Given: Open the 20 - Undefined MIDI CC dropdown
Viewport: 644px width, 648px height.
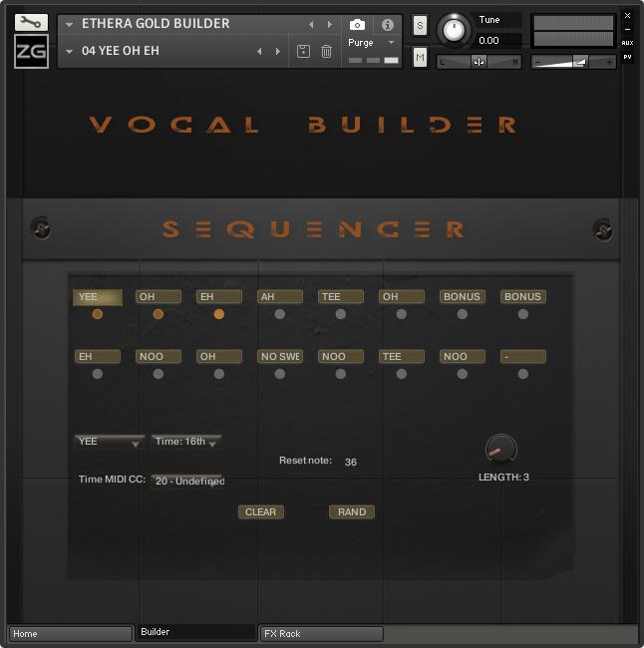Looking at the screenshot, I should pyautogui.click(x=187, y=481).
